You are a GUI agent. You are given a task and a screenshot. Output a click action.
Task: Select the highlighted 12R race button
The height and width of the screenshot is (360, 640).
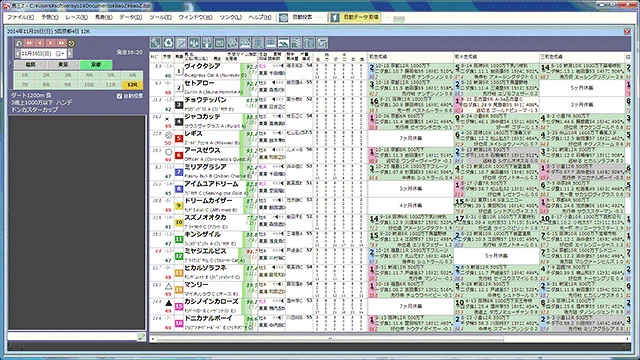pos(132,84)
